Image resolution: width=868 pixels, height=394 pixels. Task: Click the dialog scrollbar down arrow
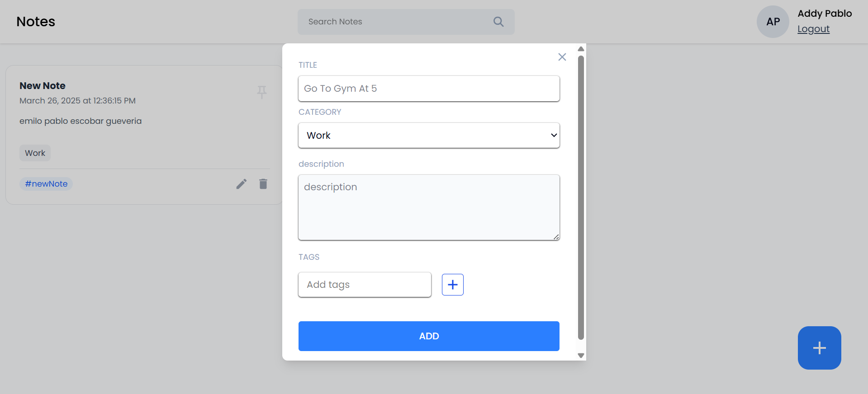[581, 356]
